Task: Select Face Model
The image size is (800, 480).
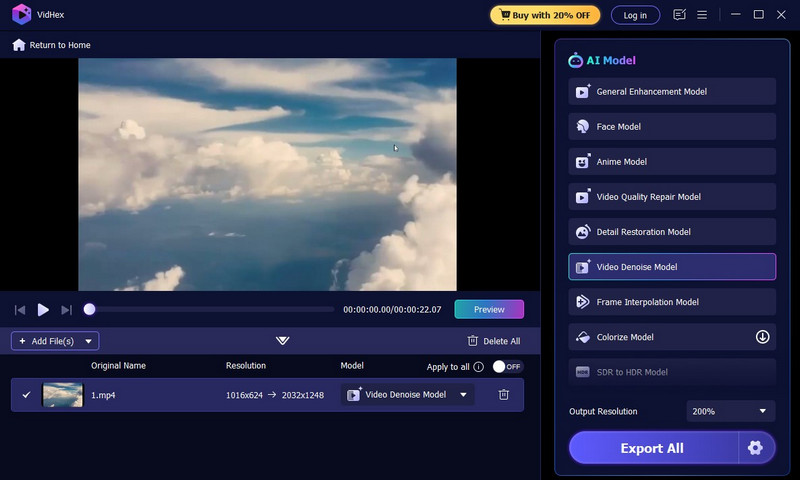Action: coord(672,127)
